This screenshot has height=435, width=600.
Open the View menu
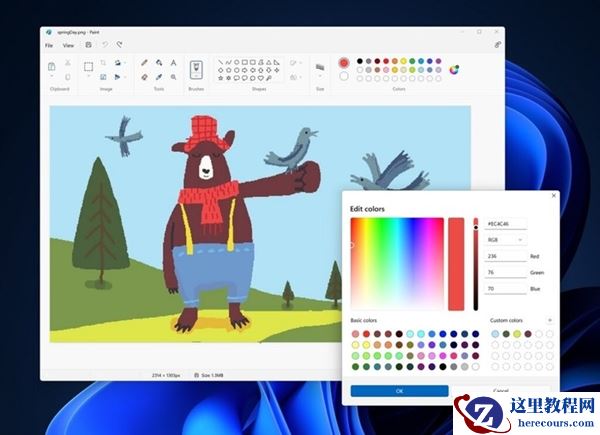click(68, 46)
